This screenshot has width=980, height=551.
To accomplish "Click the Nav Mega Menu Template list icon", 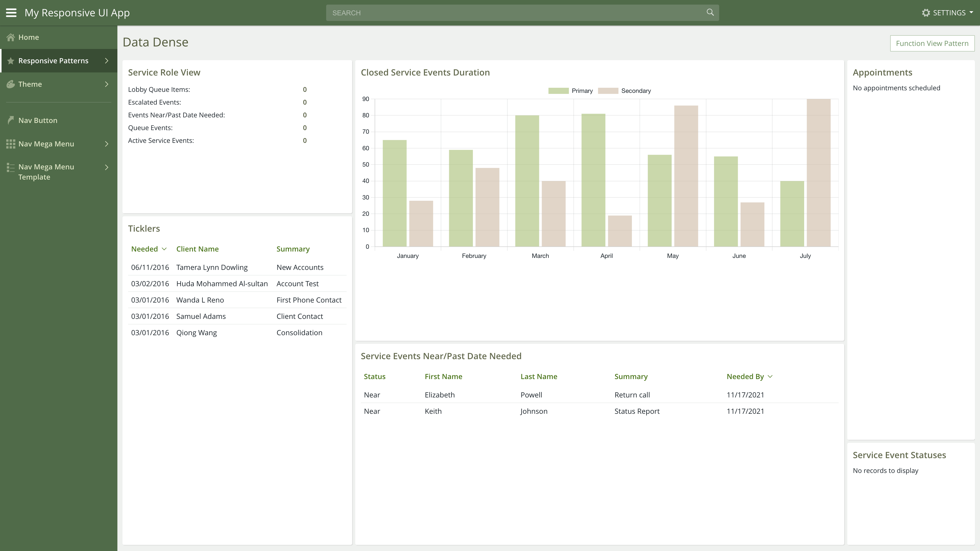I will click(x=11, y=167).
